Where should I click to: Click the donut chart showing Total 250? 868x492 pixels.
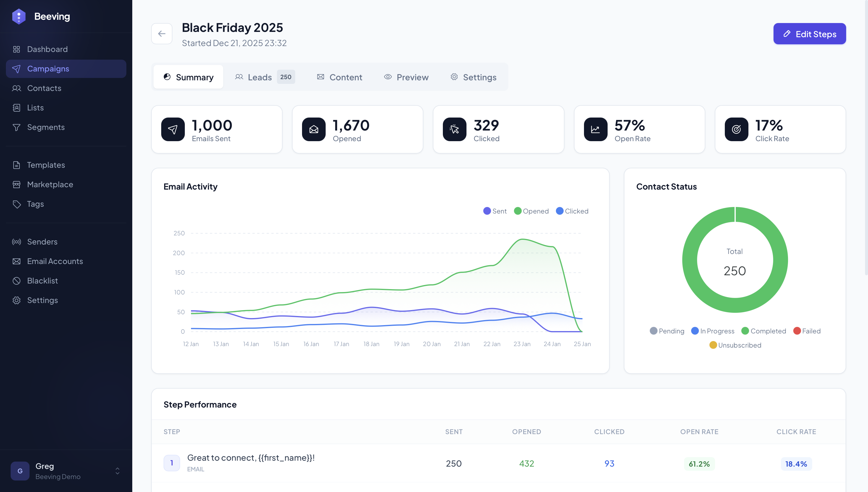click(735, 260)
